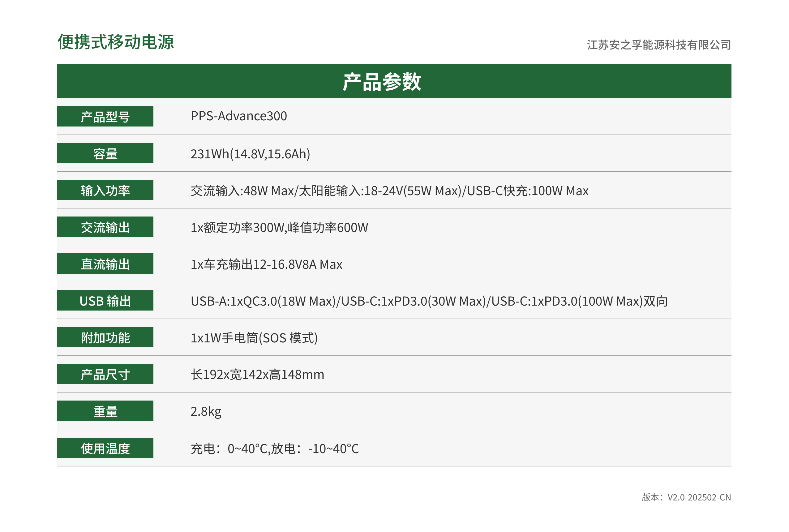Click input power text starting 交流输入:48W Max

pos(389,191)
